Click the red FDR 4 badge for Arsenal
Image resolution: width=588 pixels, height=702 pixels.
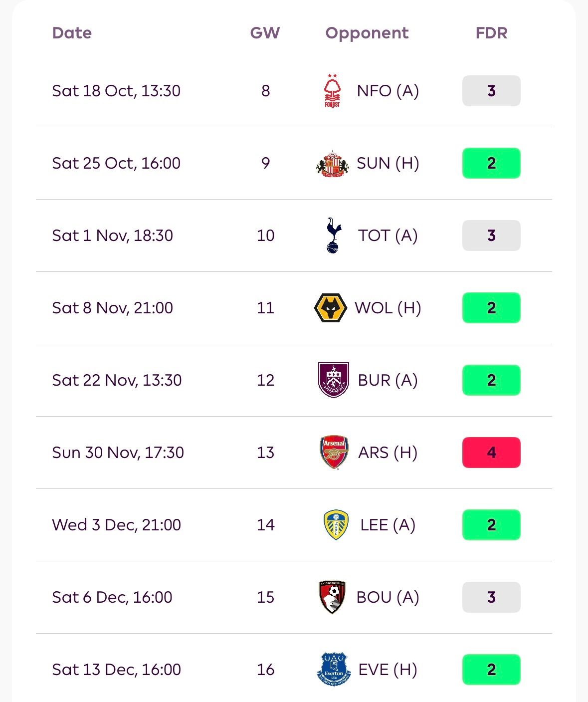tap(491, 453)
